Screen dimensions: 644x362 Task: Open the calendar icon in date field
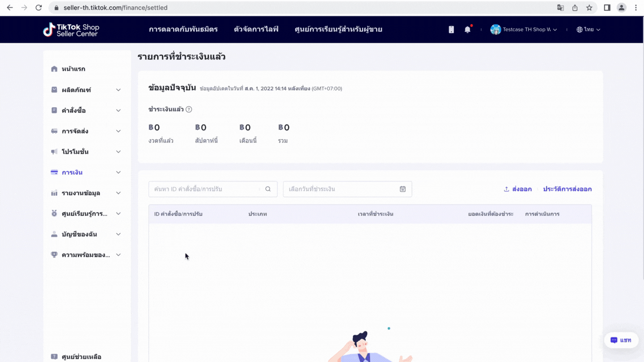402,189
